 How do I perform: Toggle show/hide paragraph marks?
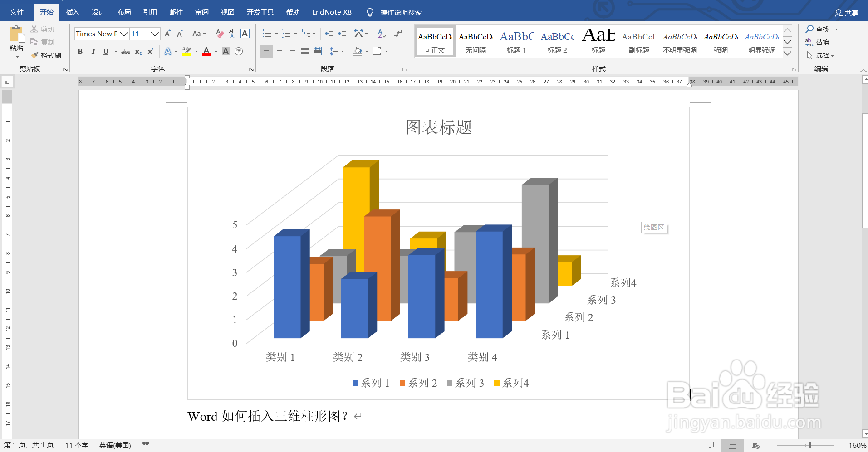398,34
